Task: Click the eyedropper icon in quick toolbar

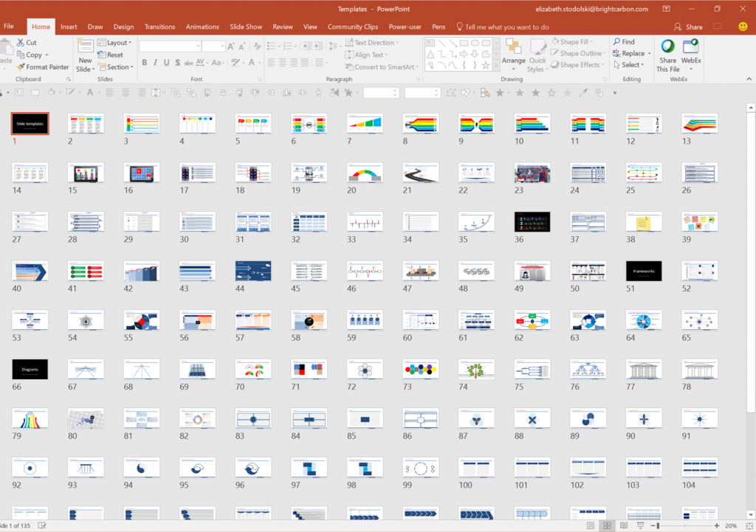Action: coord(583,92)
